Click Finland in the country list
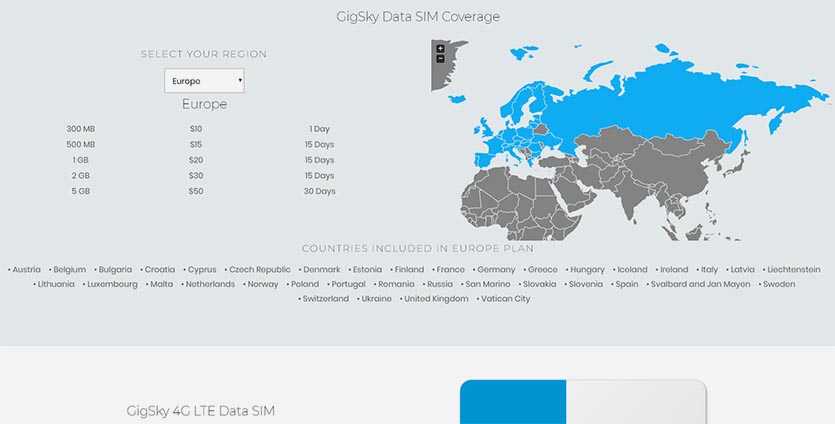Image resolution: width=835 pixels, height=424 pixels. [x=410, y=270]
